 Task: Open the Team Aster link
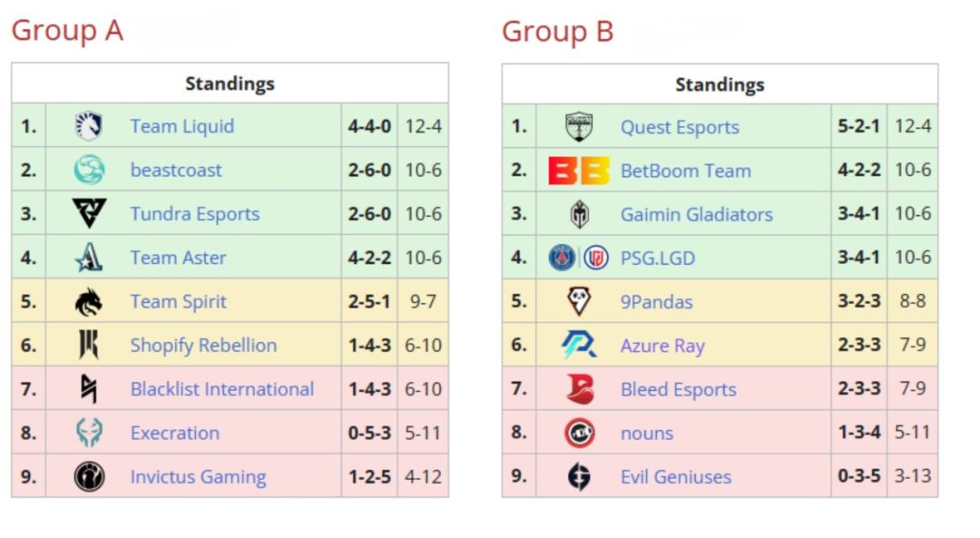click(178, 258)
